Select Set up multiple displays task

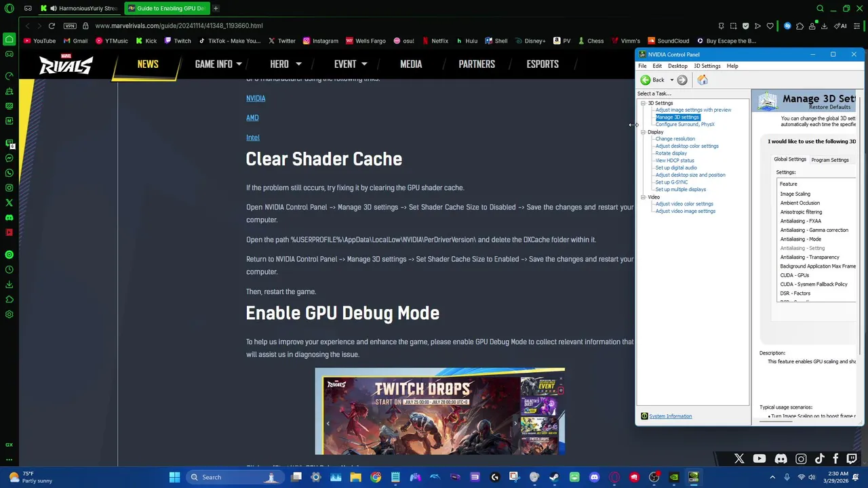pos(680,189)
